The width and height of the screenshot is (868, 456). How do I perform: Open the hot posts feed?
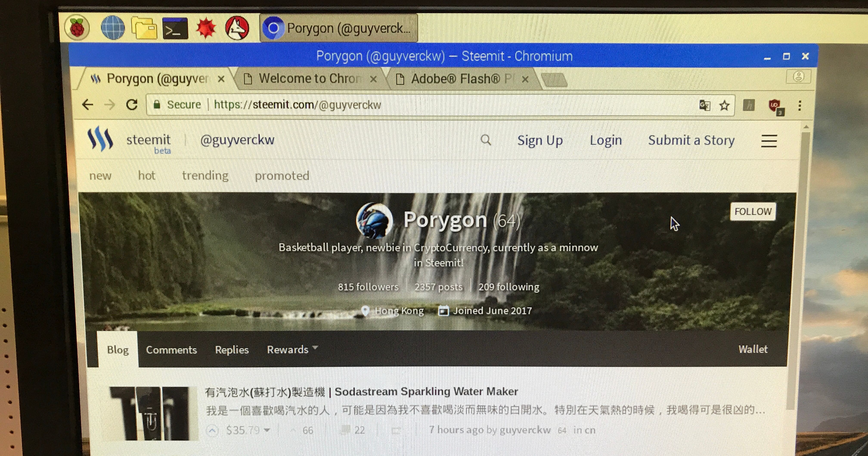(x=147, y=176)
